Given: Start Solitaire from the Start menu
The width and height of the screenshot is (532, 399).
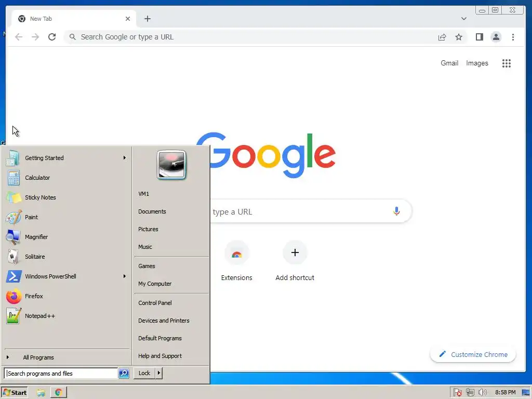Looking at the screenshot, I should coord(67,257).
